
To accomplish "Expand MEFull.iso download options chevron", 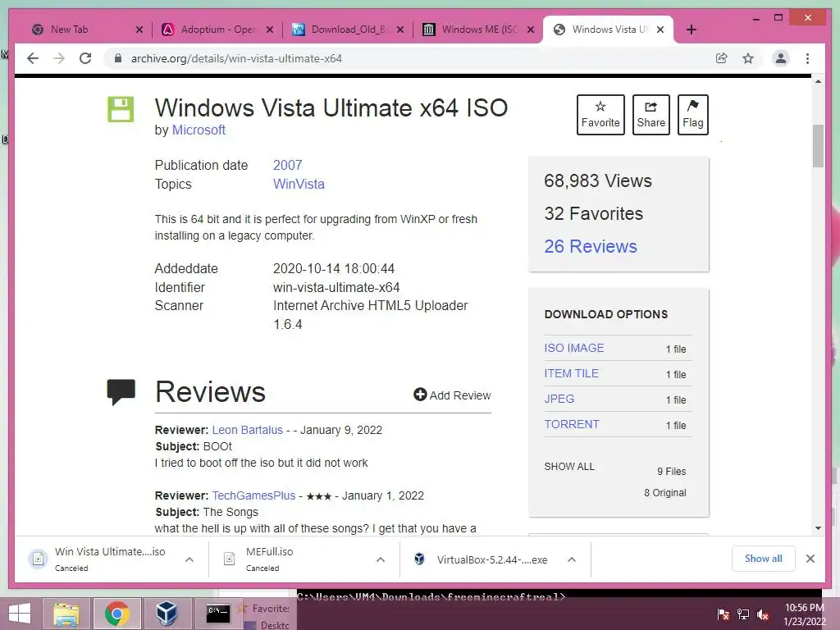I will pyautogui.click(x=381, y=559).
